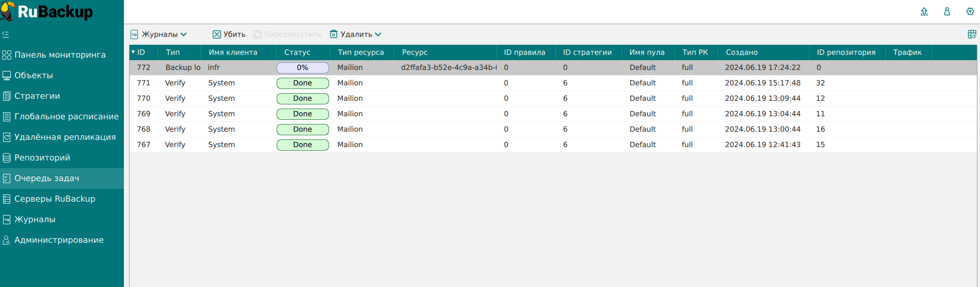The image size is (980, 287).
Task: Click the Статус column header
Action: click(x=297, y=52)
